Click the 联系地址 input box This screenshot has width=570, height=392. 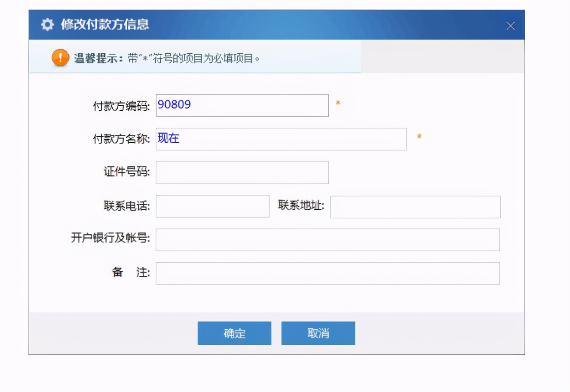pos(415,207)
